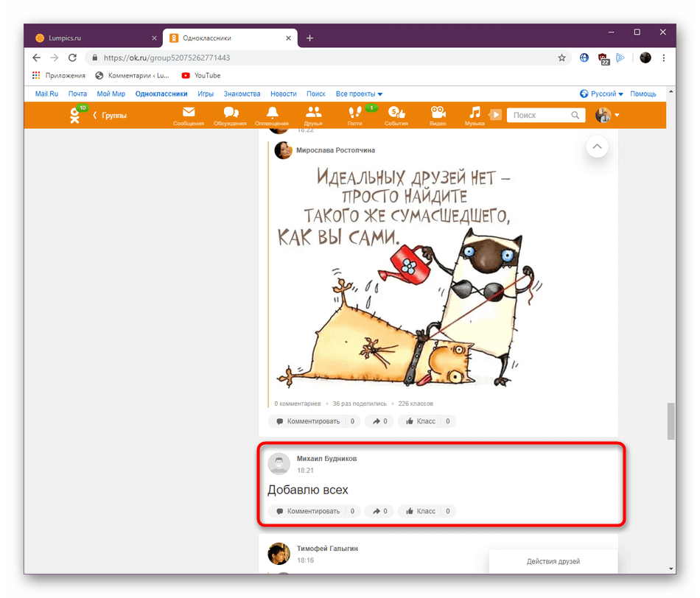Click share arrow under Добавлю всех post

[x=379, y=511]
